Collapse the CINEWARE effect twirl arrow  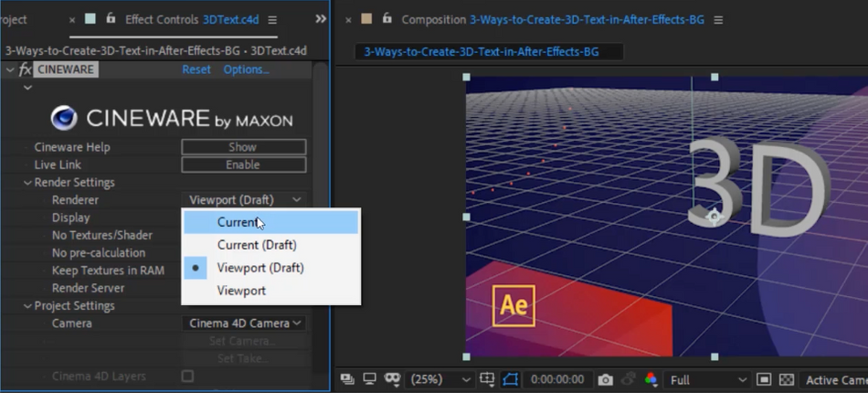coord(9,69)
